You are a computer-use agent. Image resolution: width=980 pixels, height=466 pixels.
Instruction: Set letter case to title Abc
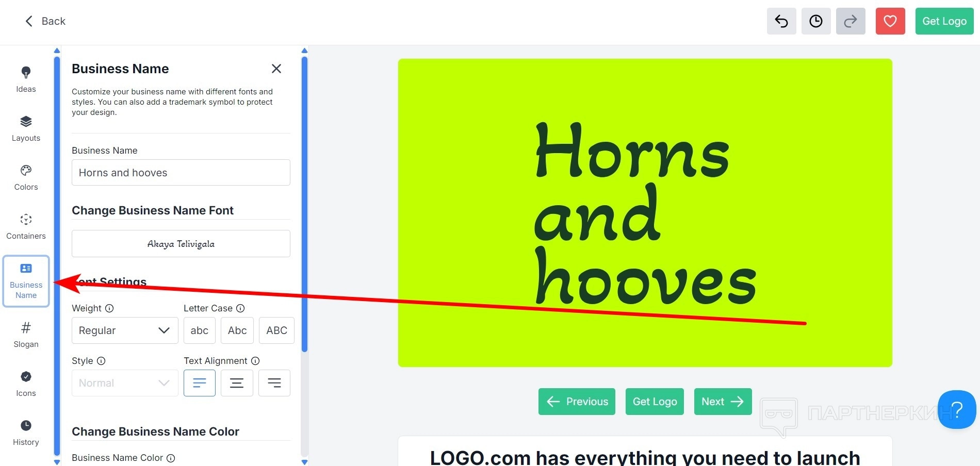(237, 330)
